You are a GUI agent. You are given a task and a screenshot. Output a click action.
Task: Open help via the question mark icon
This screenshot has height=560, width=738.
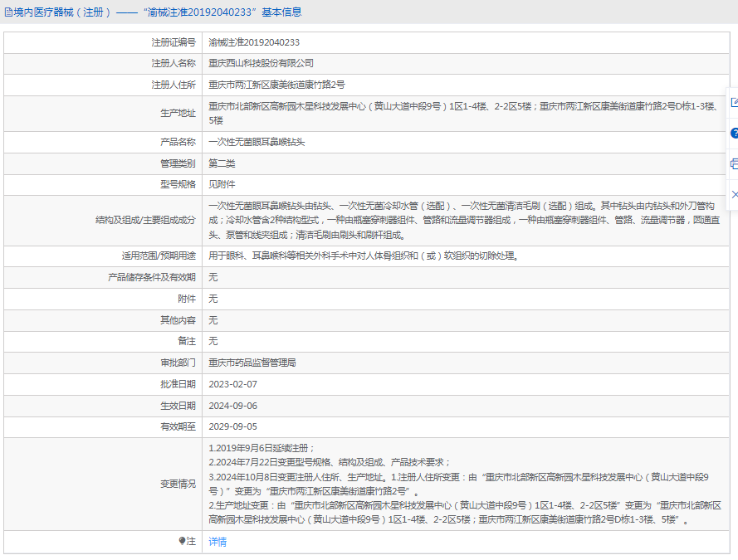click(x=734, y=133)
